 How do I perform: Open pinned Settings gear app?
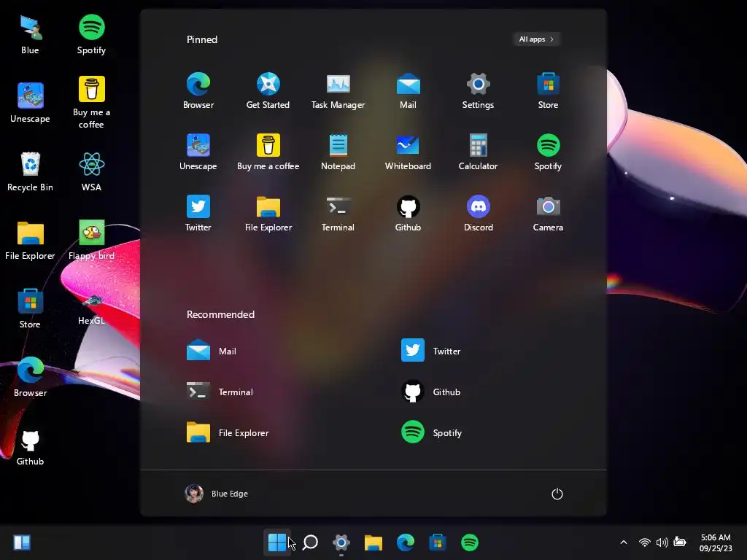pos(478,91)
